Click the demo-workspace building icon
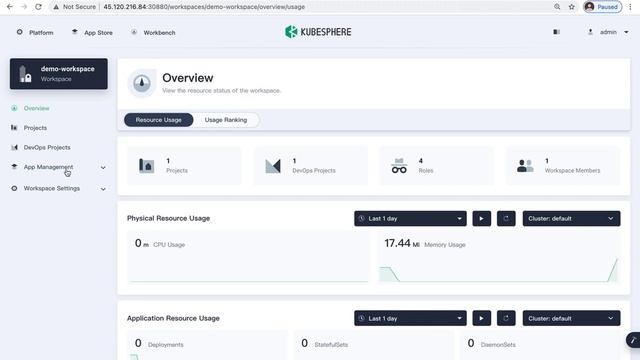Viewport: 640px width, 360px height. 25,74
